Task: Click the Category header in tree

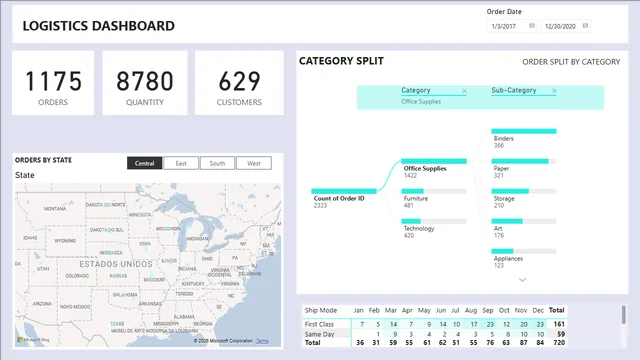Action: 416,90
